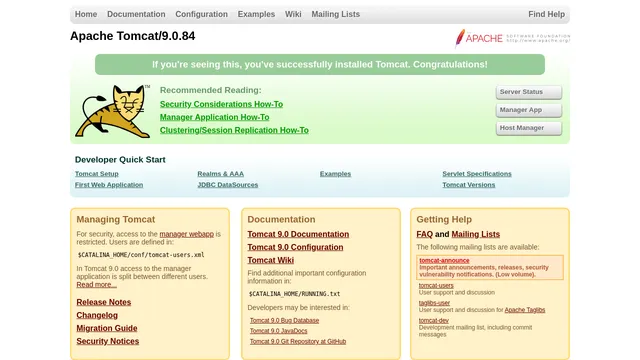Open the taglibs-user mailing list link
This screenshot has height=360, width=640.
click(434, 303)
